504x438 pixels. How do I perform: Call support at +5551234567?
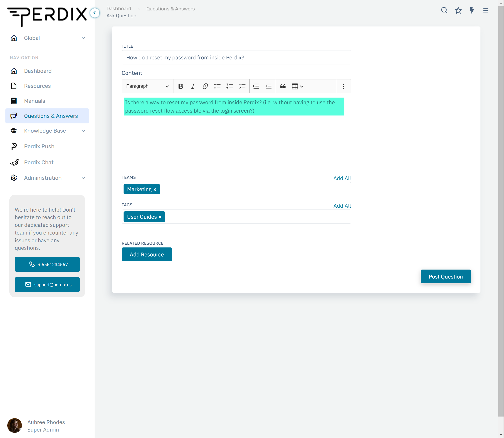[x=47, y=265]
